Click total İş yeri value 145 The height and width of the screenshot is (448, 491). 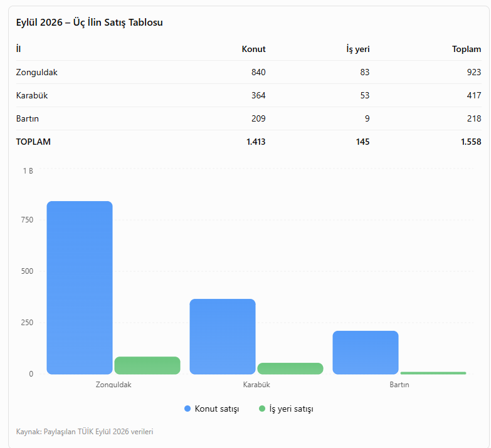coord(362,142)
